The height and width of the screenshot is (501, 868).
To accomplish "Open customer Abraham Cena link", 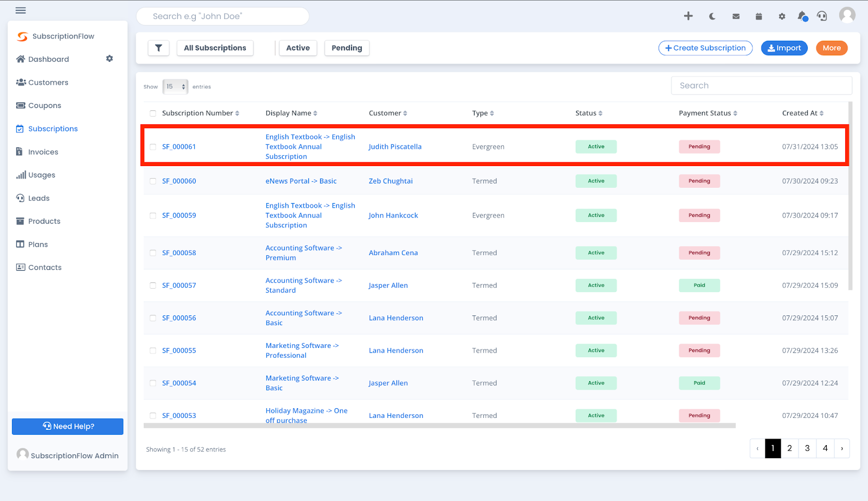I will click(x=393, y=253).
